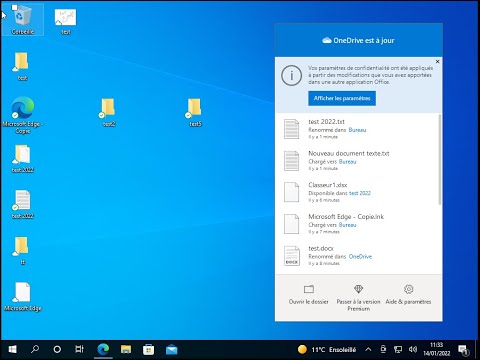Open the clock showing 14/01/2022

pyautogui.click(x=437, y=349)
